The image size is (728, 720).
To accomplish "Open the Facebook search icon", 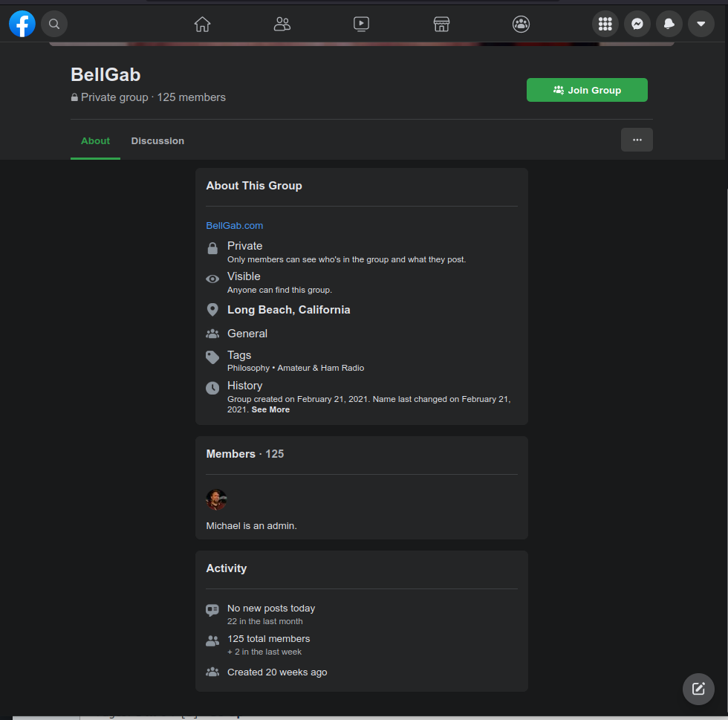I will coord(53,24).
